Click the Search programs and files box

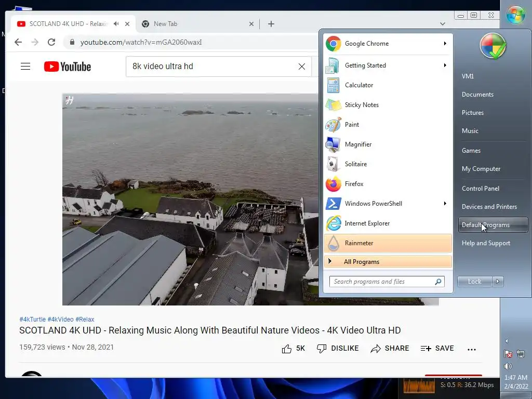tap(387, 281)
